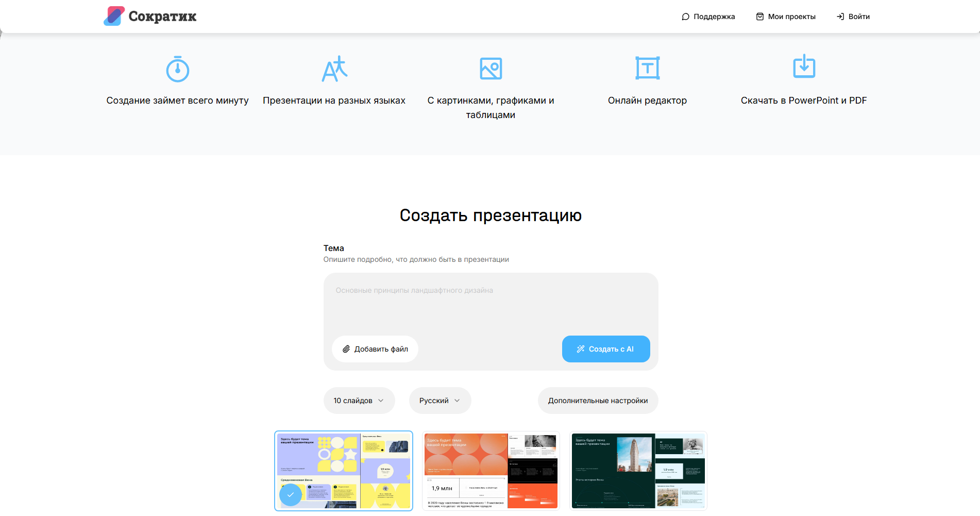
Task: Go to Мои проекты
Action: pyautogui.click(x=786, y=16)
